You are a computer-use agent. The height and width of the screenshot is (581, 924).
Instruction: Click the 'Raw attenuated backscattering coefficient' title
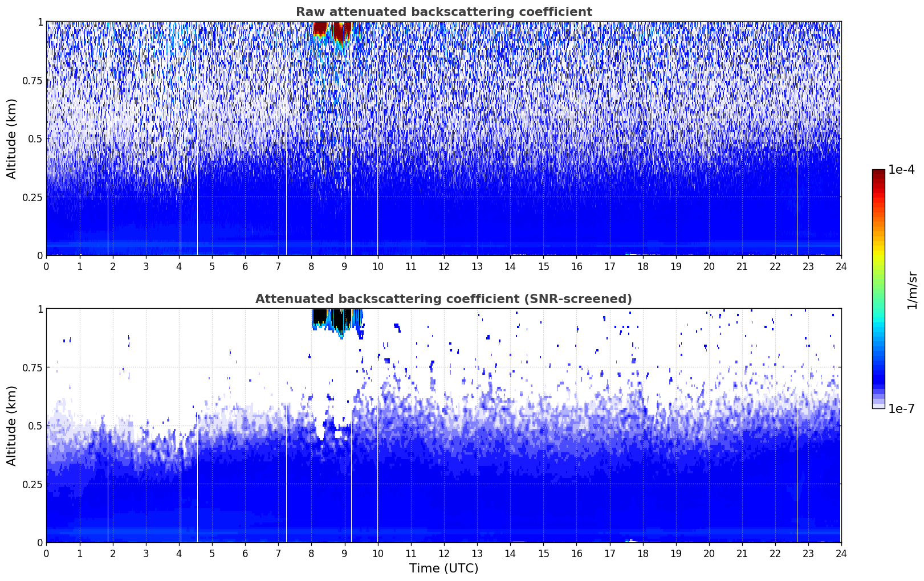(x=443, y=12)
